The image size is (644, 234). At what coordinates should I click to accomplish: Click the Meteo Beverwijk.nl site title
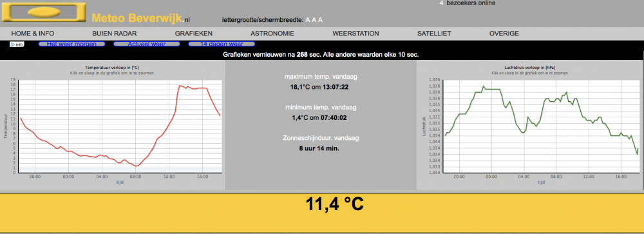[141, 18]
